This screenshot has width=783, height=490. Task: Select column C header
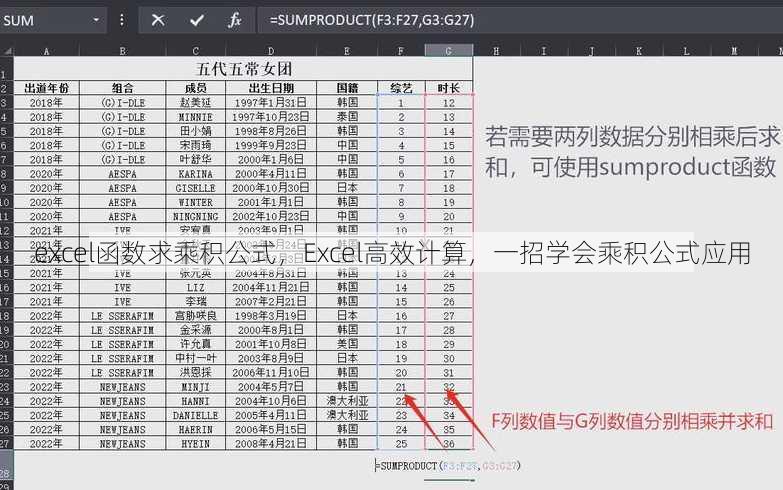[x=195, y=51]
